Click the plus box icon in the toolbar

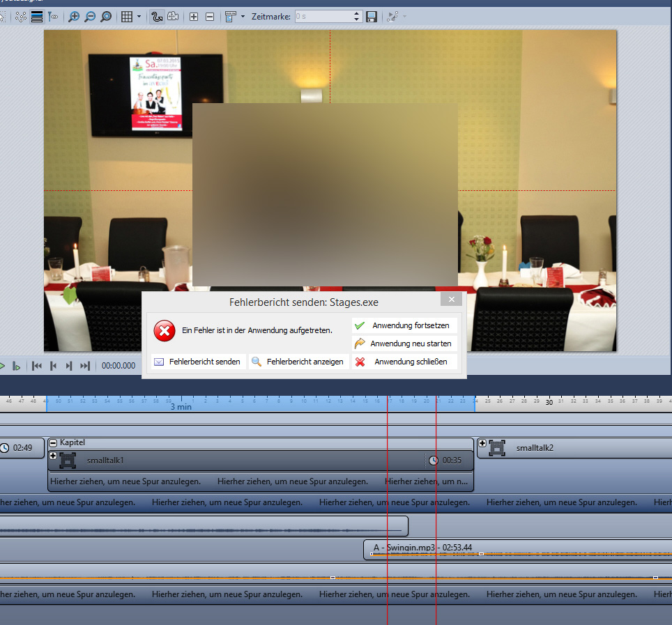click(194, 16)
